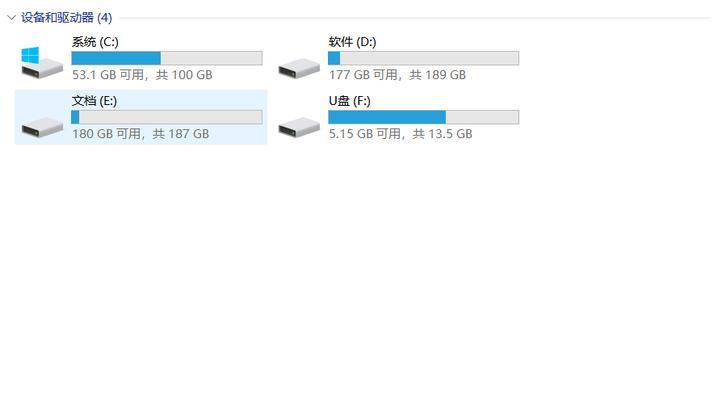Click the 软件 (D:) drive label
Viewport: 718px width, 400px height.
[x=352, y=42]
